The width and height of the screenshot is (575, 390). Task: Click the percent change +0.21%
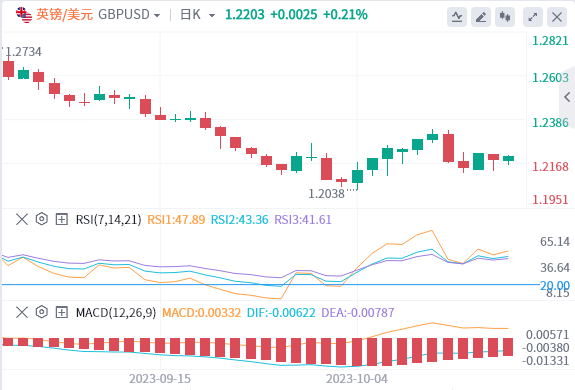click(345, 15)
